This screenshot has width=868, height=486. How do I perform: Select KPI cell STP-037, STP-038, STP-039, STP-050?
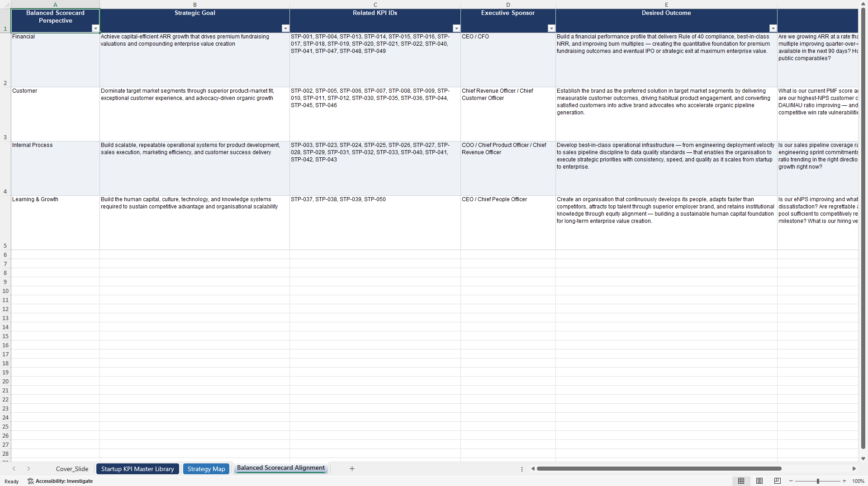[x=375, y=222]
